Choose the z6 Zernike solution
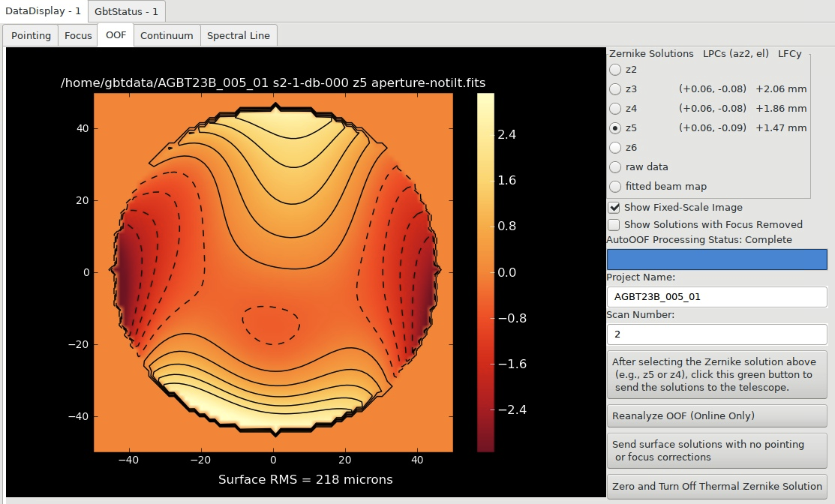The width and height of the screenshot is (835, 504). click(615, 148)
